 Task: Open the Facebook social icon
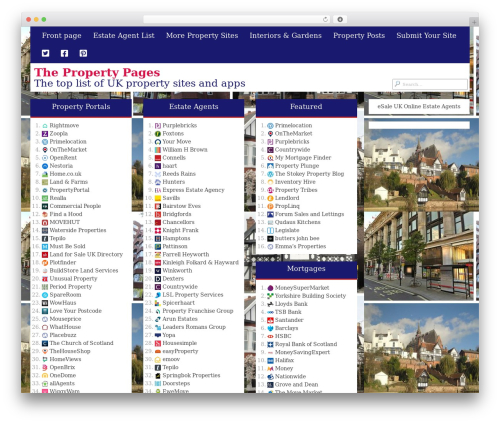tap(64, 53)
